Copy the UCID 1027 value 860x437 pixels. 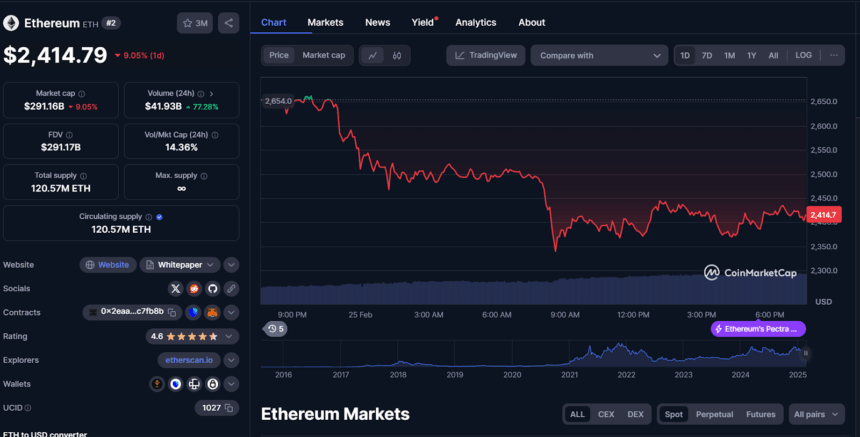pos(229,408)
